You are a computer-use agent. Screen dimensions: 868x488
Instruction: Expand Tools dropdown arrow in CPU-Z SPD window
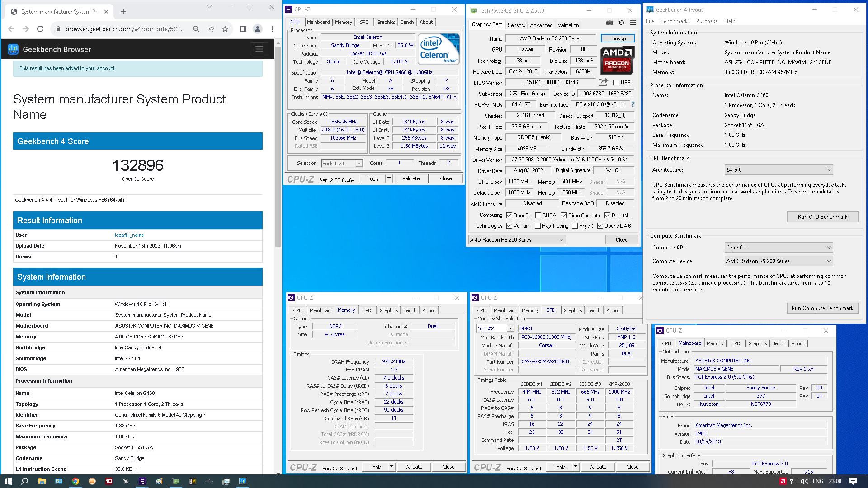[x=576, y=467]
